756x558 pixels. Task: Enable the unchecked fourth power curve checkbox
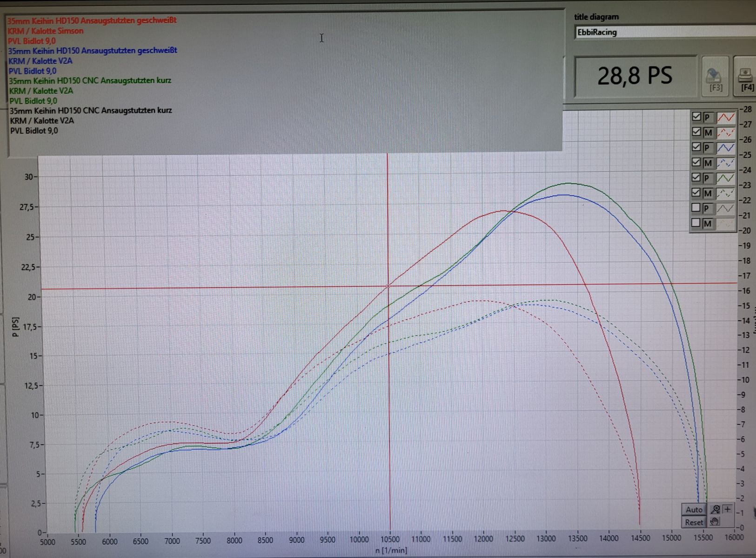[x=696, y=208]
